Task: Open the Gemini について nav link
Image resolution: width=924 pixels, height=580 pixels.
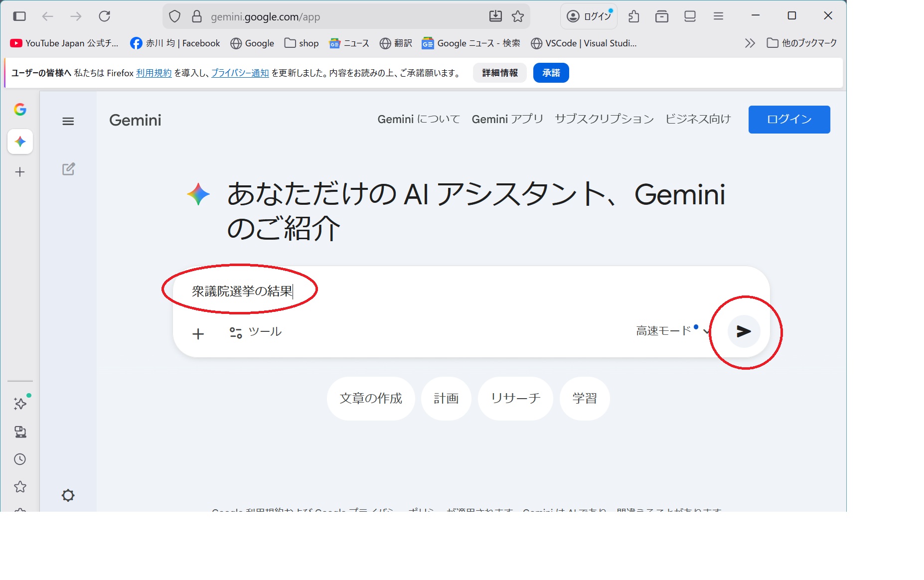Action: click(418, 120)
